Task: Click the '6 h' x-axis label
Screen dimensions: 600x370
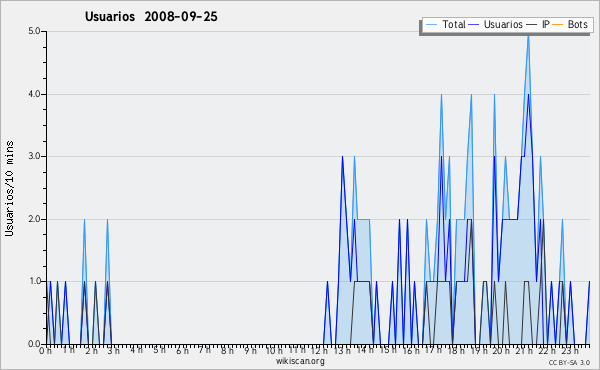Action: [x=182, y=351]
